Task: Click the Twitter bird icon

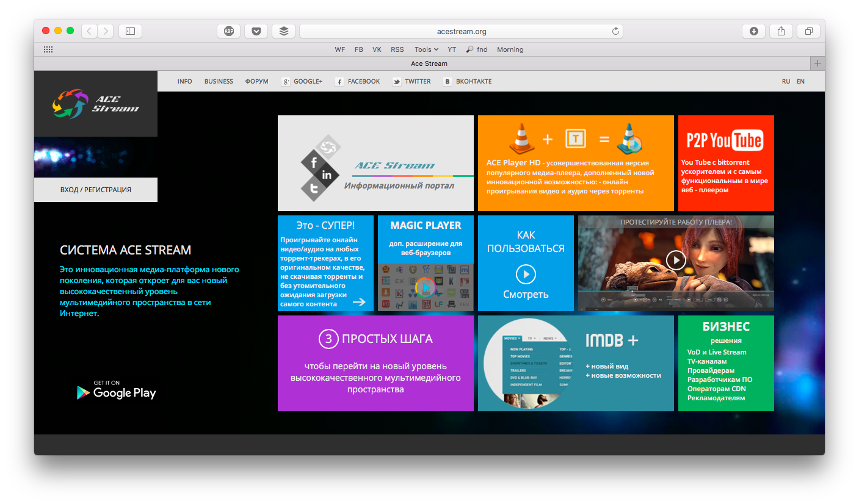Action: 397,82
